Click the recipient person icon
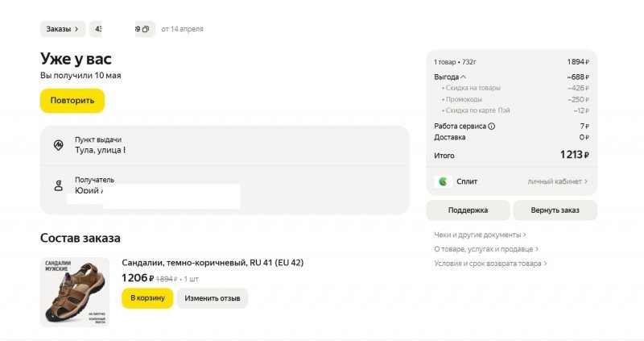644x341 pixels. [59, 185]
